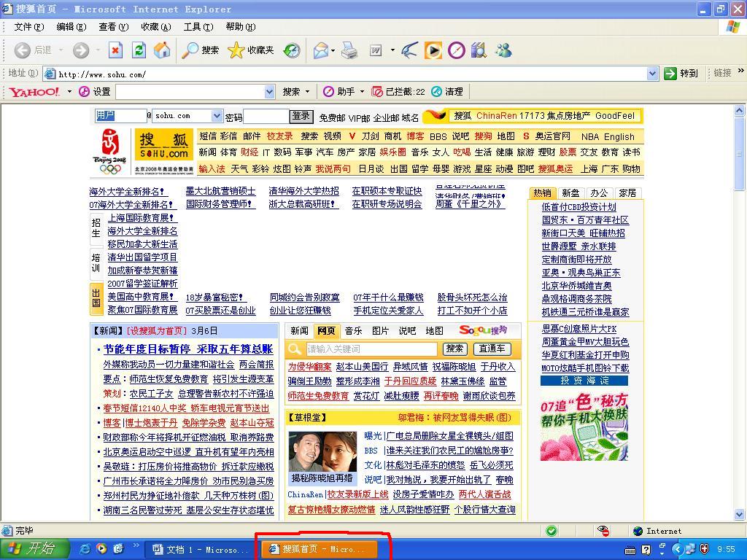Click the Yahoo toolbar clean-up (清理) icon
This screenshot has width=747, height=560.
(x=437, y=92)
